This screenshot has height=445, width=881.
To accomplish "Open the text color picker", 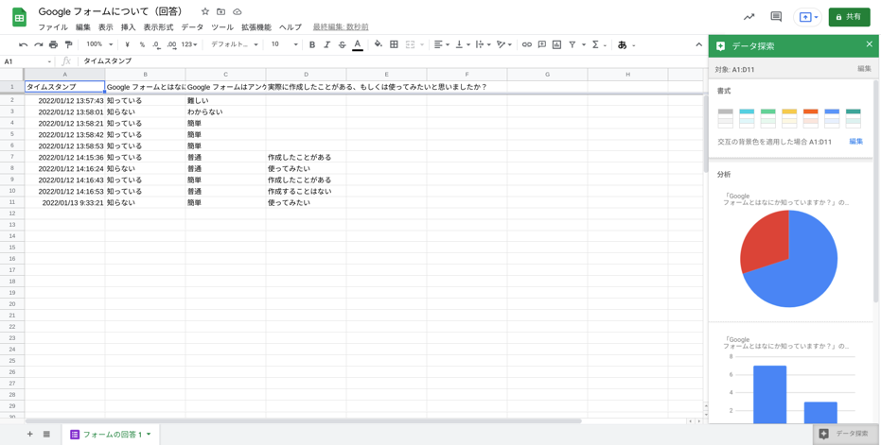I will 357,45.
